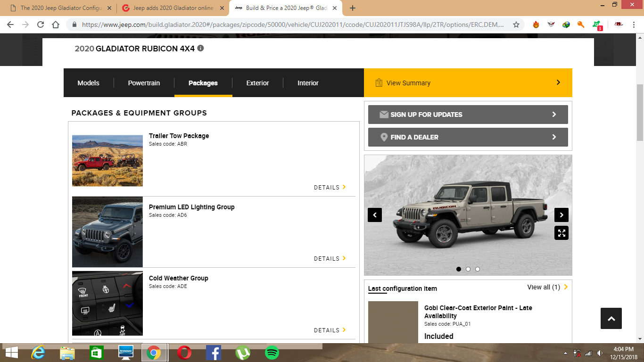
Task: Open Internet Explorer from taskbar
Action: [x=38, y=353]
